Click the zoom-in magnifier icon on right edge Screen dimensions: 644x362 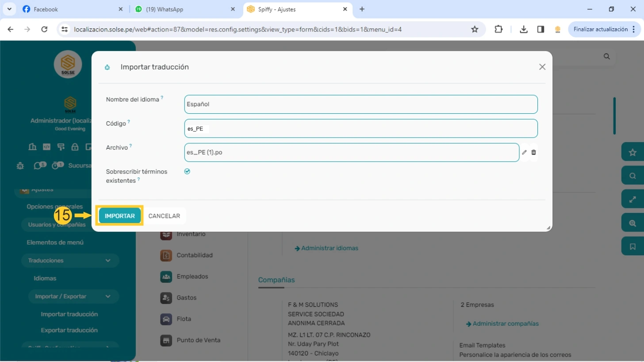coord(632,223)
